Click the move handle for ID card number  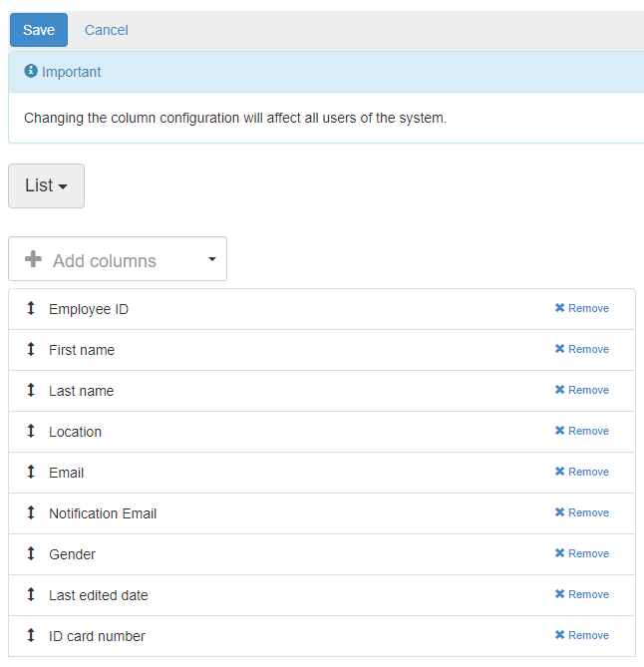pyautogui.click(x=31, y=636)
